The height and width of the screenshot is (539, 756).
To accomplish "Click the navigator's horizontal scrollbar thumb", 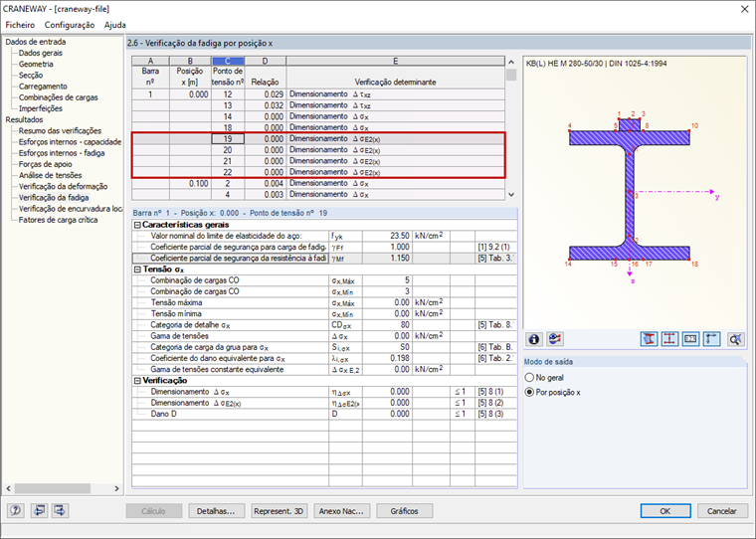I will coord(52,488).
